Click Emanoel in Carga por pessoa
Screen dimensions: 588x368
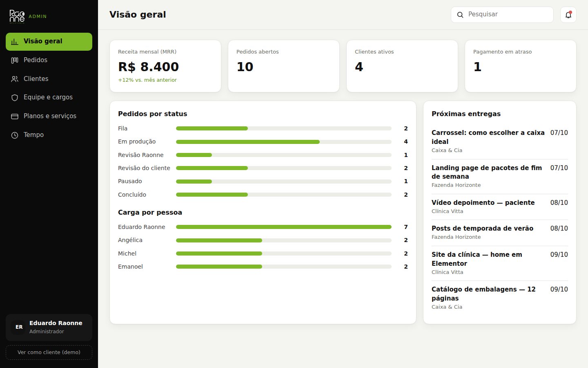[x=130, y=267]
